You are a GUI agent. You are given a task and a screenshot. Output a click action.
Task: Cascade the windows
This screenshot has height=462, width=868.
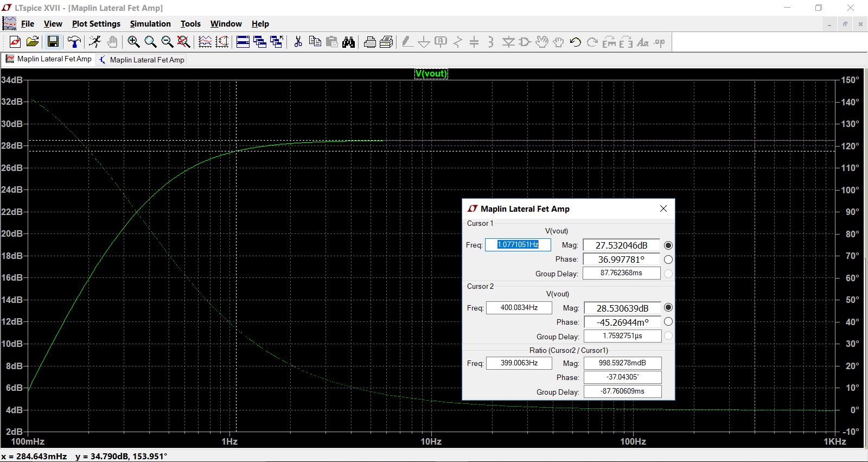260,42
